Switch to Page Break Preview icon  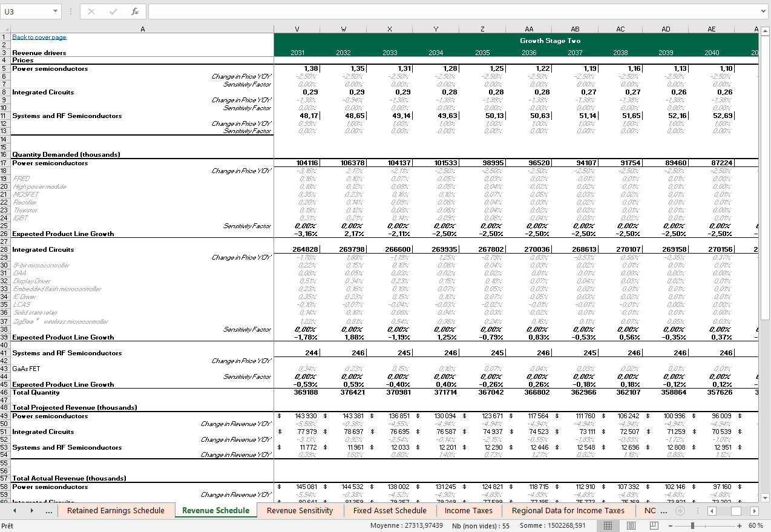654,526
